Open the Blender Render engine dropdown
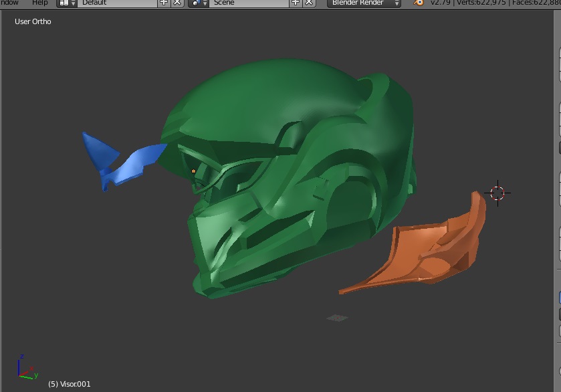561x392 pixels. [364, 3]
